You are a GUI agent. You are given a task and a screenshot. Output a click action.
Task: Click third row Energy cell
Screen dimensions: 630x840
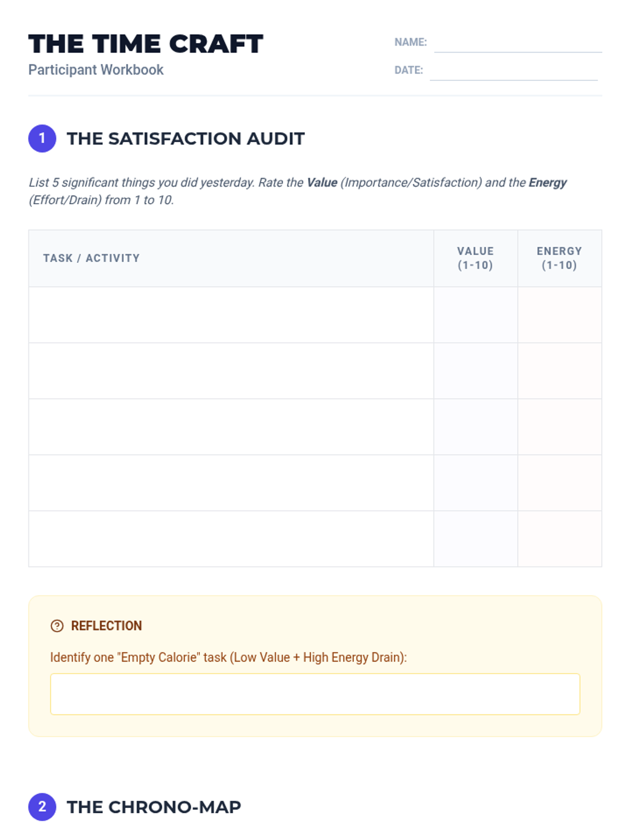pos(560,427)
